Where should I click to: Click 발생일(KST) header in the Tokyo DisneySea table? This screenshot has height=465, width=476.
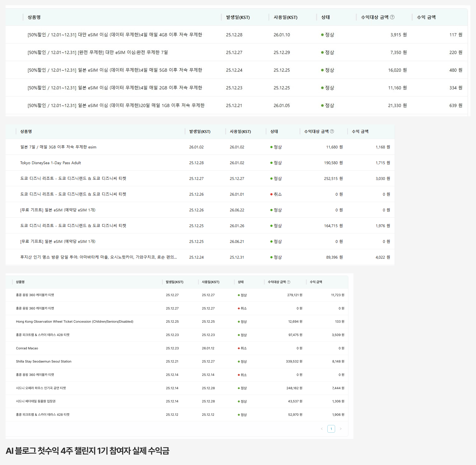200,132
